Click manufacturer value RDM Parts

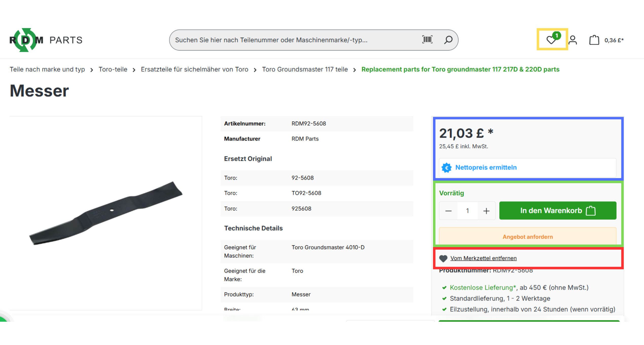305,139
